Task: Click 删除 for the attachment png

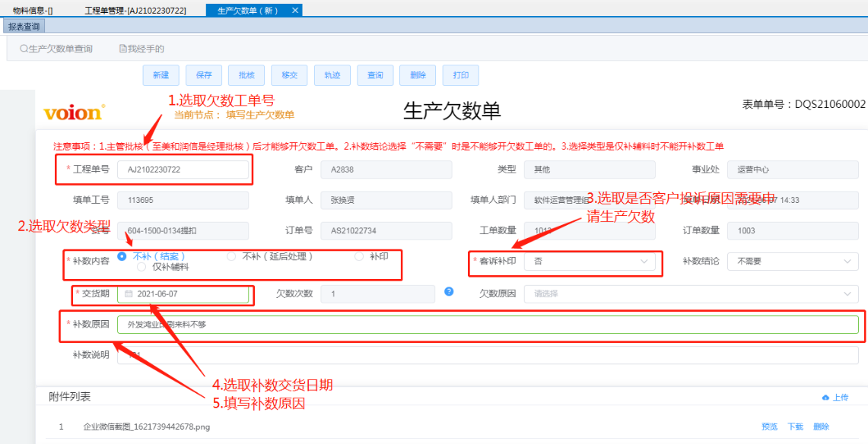Action: click(x=821, y=427)
